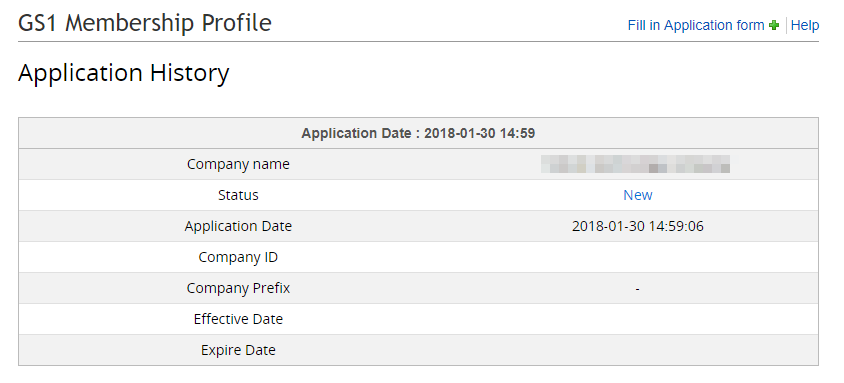Select the Status row label
The width and height of the screenshot is (844, 383).
coord(238,195)
